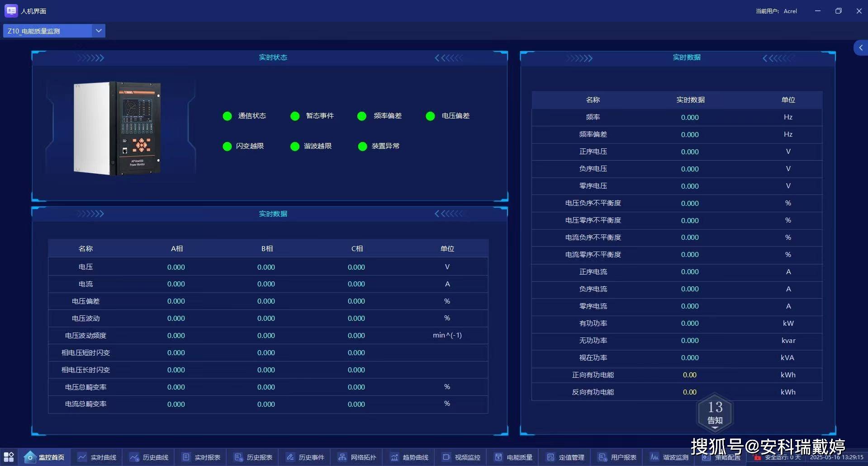Click the 视频监控 camera icon

[x=446, y=457]
